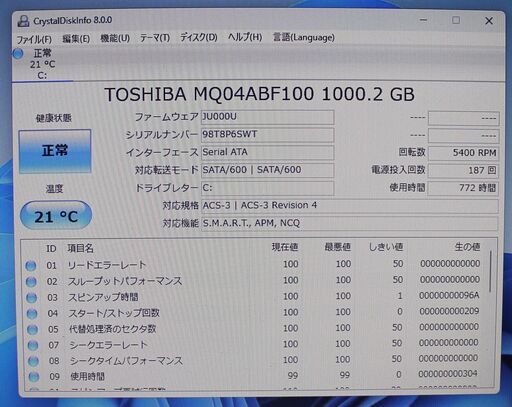
Task: Close the CrystalDiskInfo window
Action: click(x=489, y=21)
